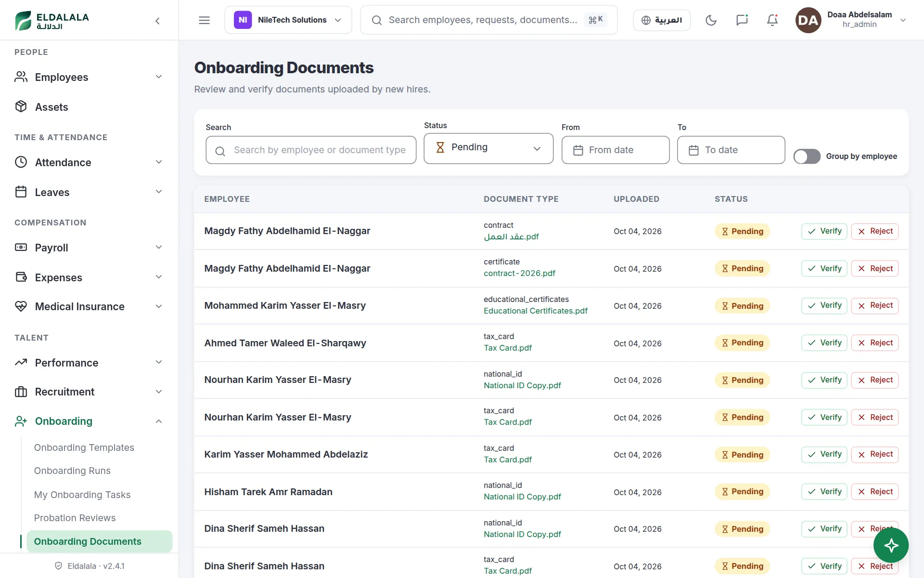Click the Leaves calendar icon
The width and height of the screenshot is (924, 578).
click(21, 192)
